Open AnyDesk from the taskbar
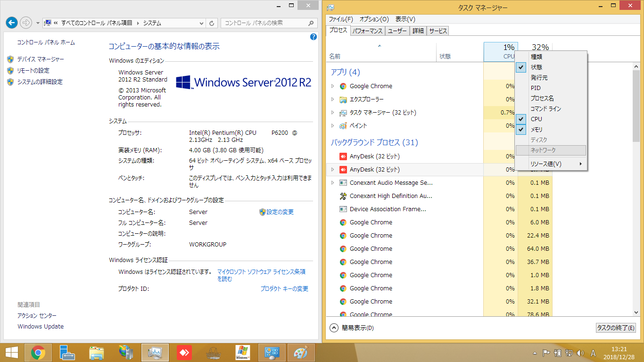The height and width of the screenshot is (362, 644). tap(184, 353)
